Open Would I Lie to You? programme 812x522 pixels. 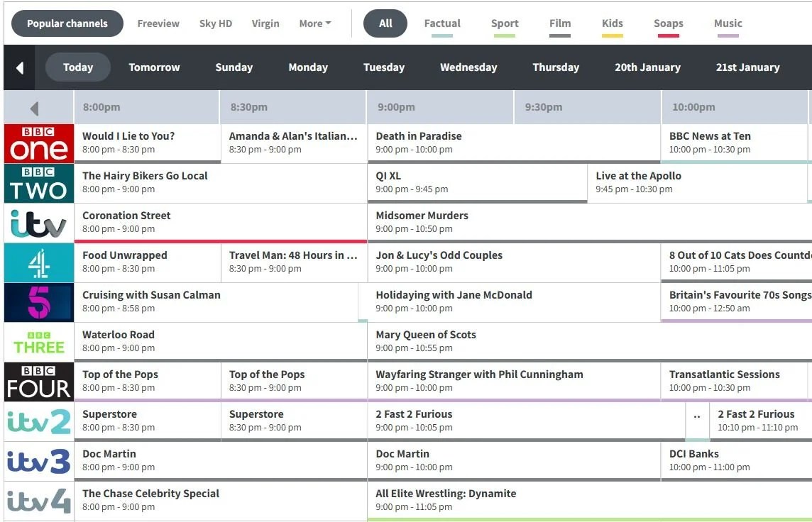point(147,143)
